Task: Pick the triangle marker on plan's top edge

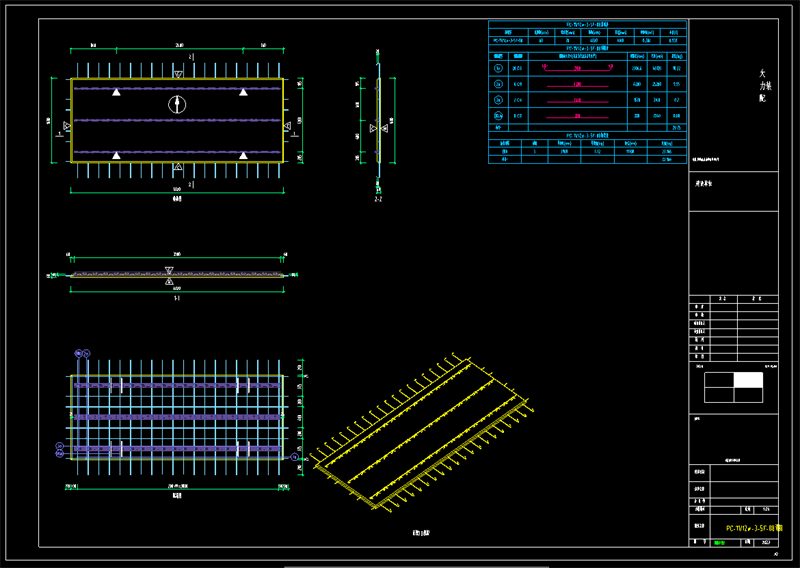Action: 178,75
